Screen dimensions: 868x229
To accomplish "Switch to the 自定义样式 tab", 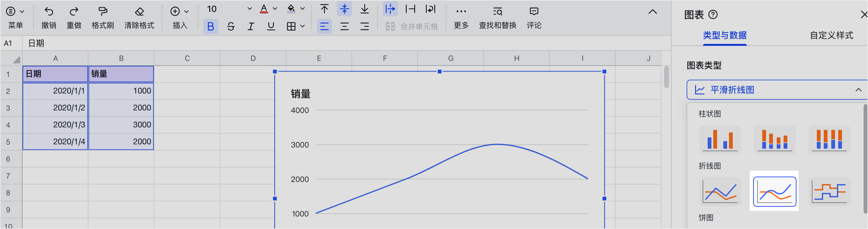I will [x=831, y=35].
